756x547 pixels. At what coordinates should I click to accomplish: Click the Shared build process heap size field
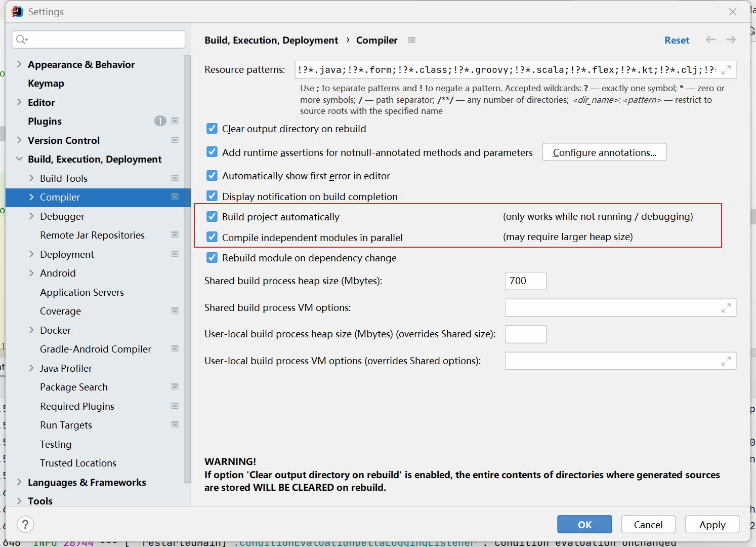coord(525,281)
